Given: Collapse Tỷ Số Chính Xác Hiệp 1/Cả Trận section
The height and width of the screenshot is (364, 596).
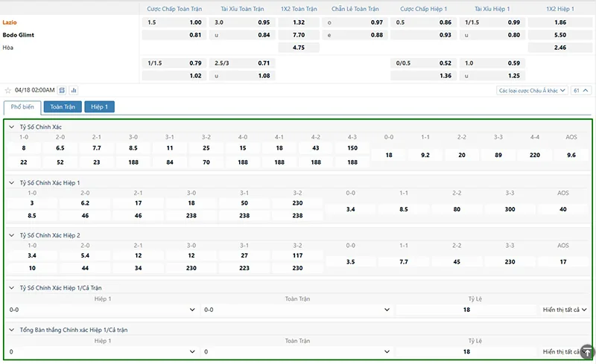Looking at the screenshot, I should point(11,287).
